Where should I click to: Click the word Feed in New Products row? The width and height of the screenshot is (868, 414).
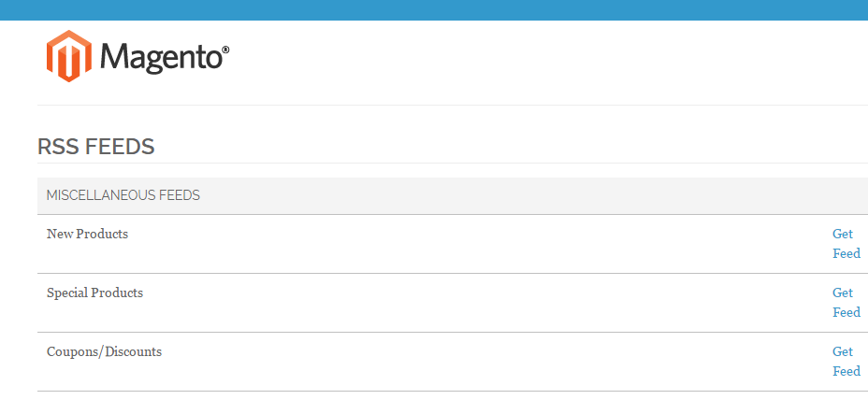(846, 253)
